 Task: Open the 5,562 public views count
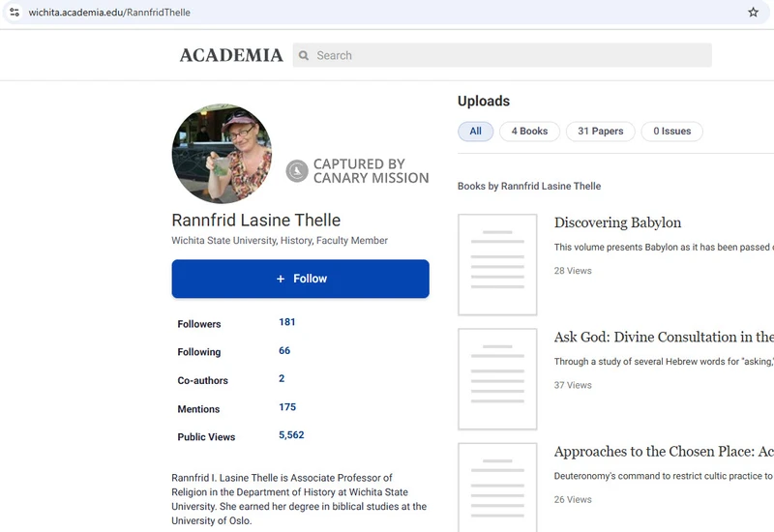(291, 435)
